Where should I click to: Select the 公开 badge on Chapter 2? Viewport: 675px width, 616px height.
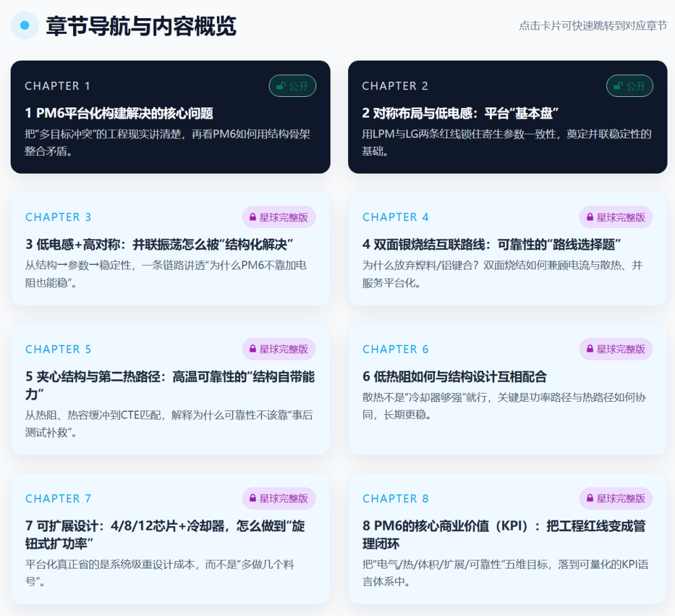tap(629, 86)
